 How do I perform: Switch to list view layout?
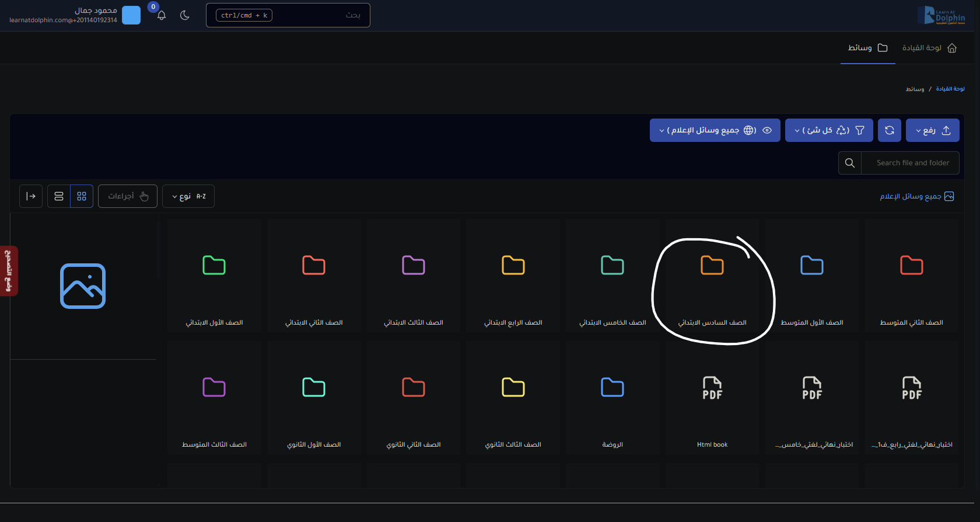click(59, 196)
